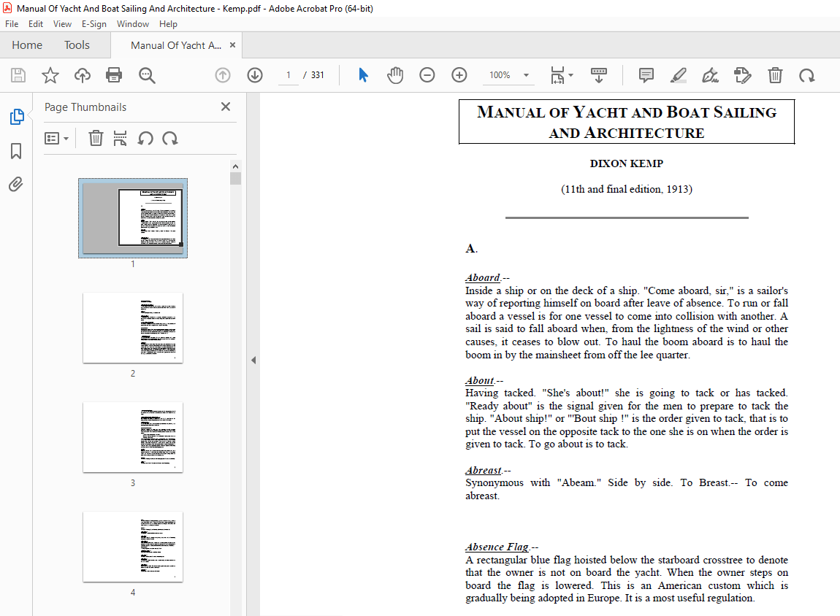Image resolution: width=840 pixels, height=616 pixels.
Task: Click the Stamp tool icon
Action: click(743, 75)
